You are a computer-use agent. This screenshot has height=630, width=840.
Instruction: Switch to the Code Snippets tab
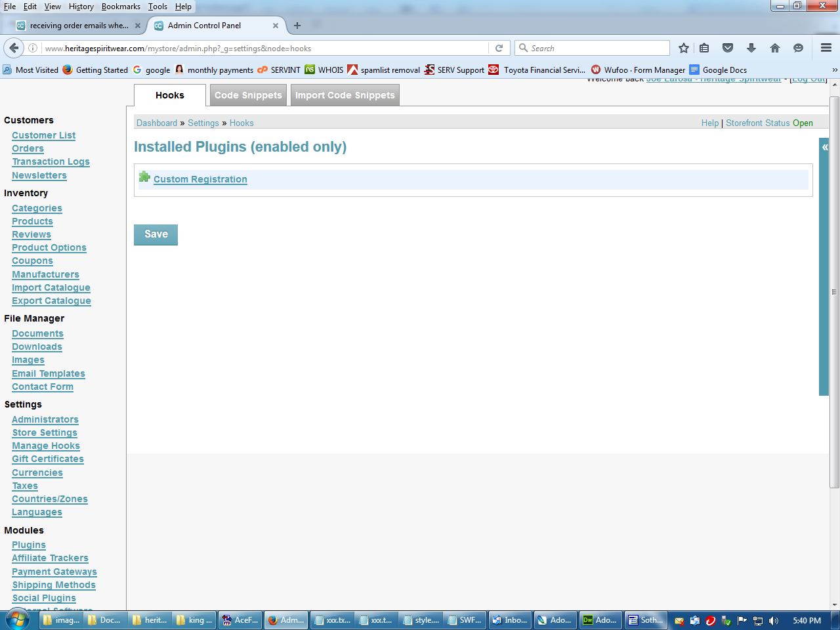248,95
